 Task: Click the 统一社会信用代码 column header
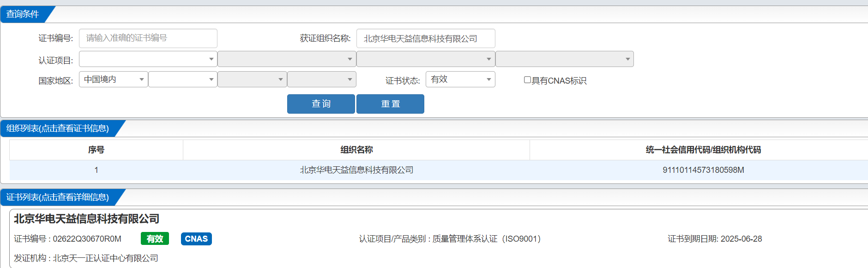pos(703,150)
